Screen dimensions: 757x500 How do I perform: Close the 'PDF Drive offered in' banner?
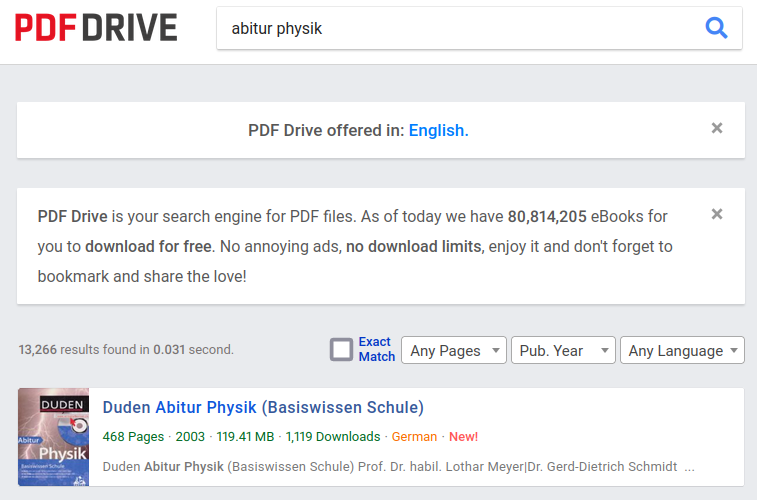pos(716,128)
